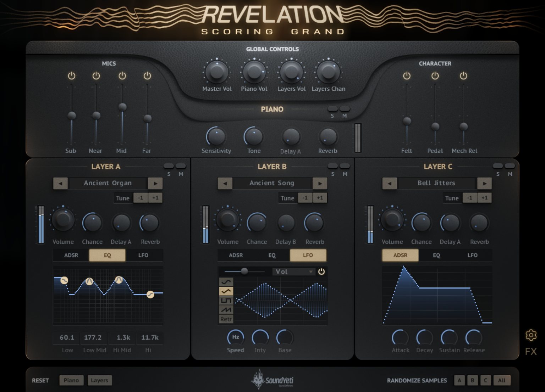
Task: Randomize samples for all layers
Action: 502,380
